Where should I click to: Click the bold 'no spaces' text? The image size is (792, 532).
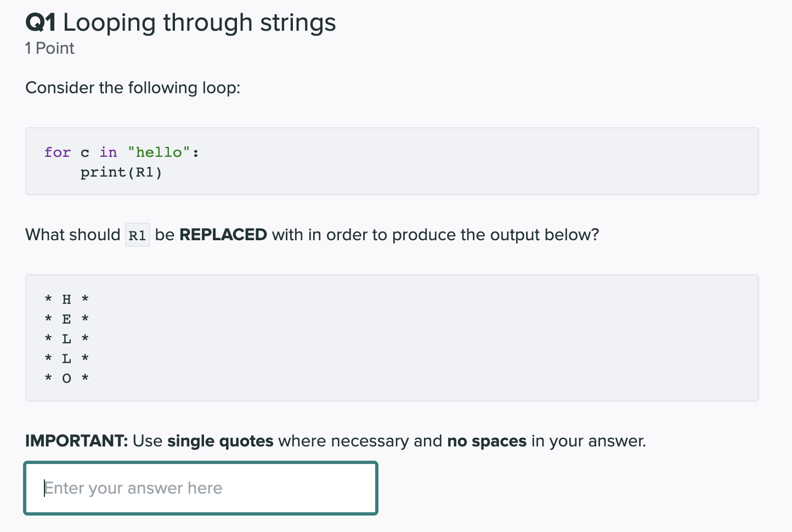click(x=486, y=441)
